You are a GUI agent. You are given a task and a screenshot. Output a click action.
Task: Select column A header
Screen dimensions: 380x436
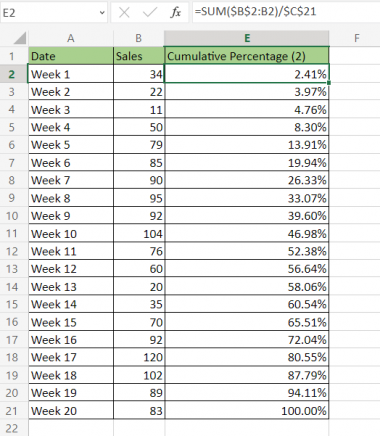click(x=71, y=38)
